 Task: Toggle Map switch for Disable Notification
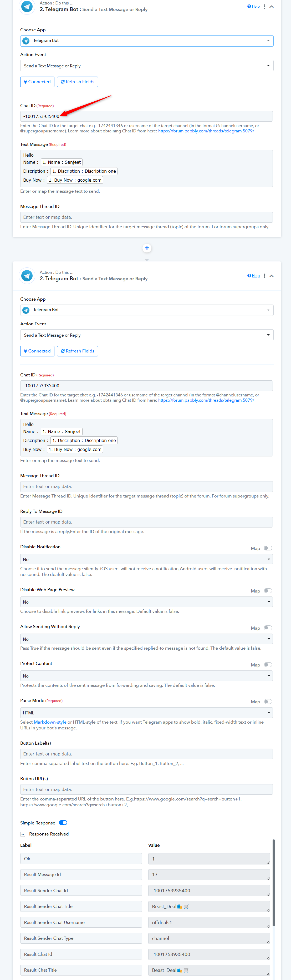268,548
